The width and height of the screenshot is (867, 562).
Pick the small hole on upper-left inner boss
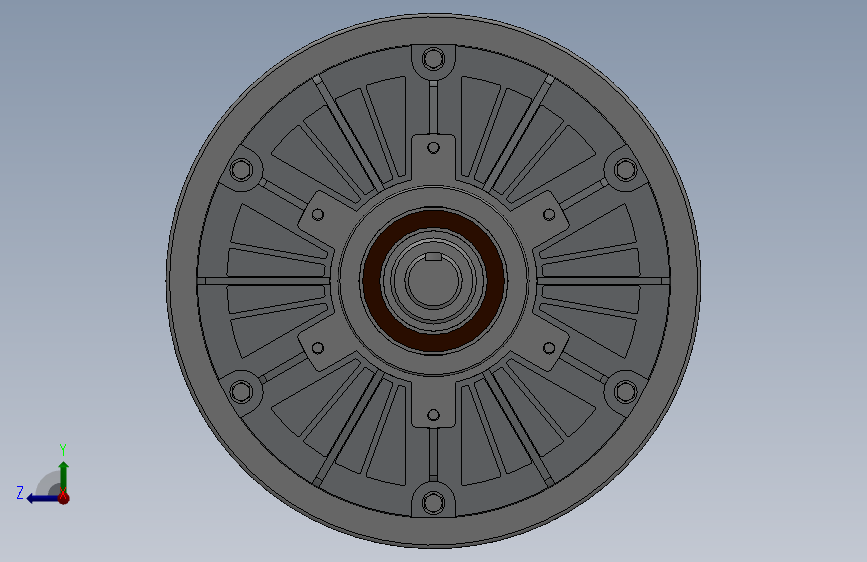click(x=318, y=214)
